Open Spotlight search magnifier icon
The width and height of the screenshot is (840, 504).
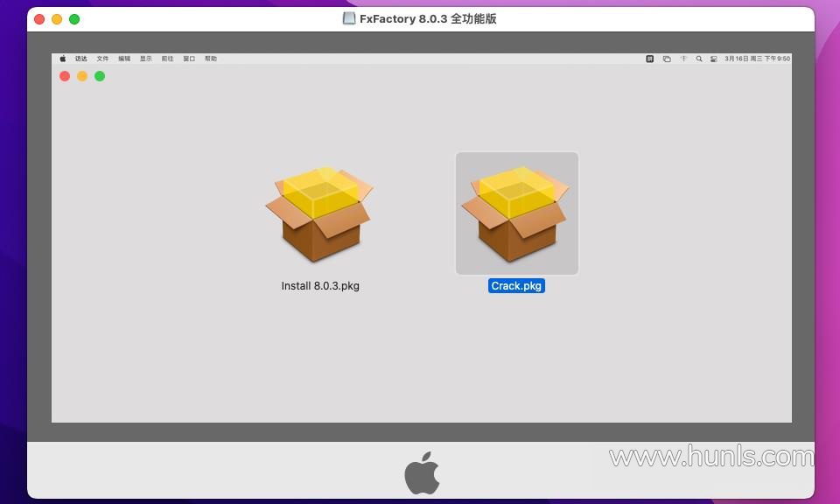(x=699, y=59)
